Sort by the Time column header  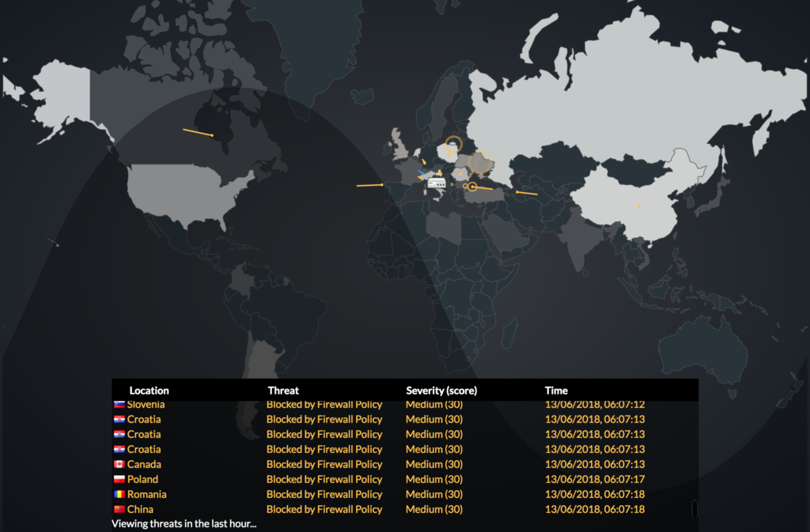pyautogui.click(x=556, y=391)
